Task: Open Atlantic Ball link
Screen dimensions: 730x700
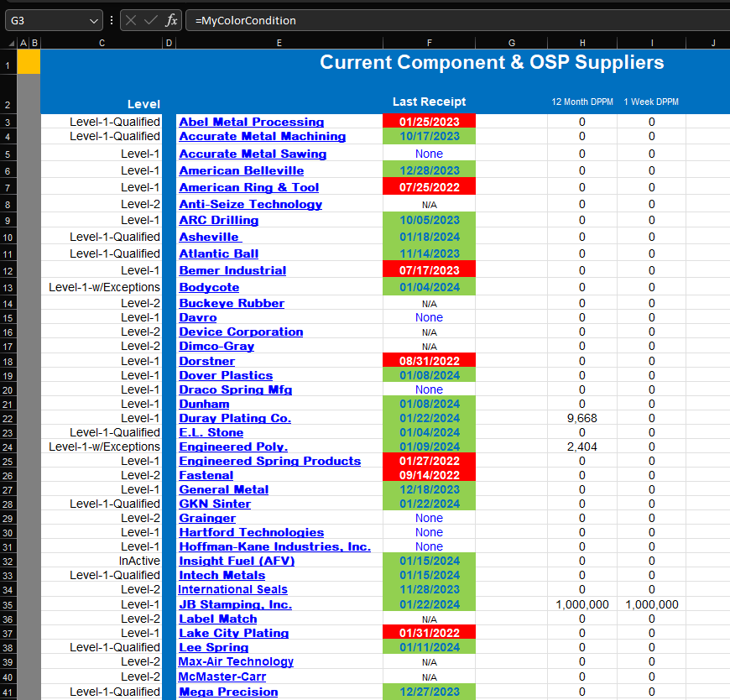Action: click(x=219, y=253)
